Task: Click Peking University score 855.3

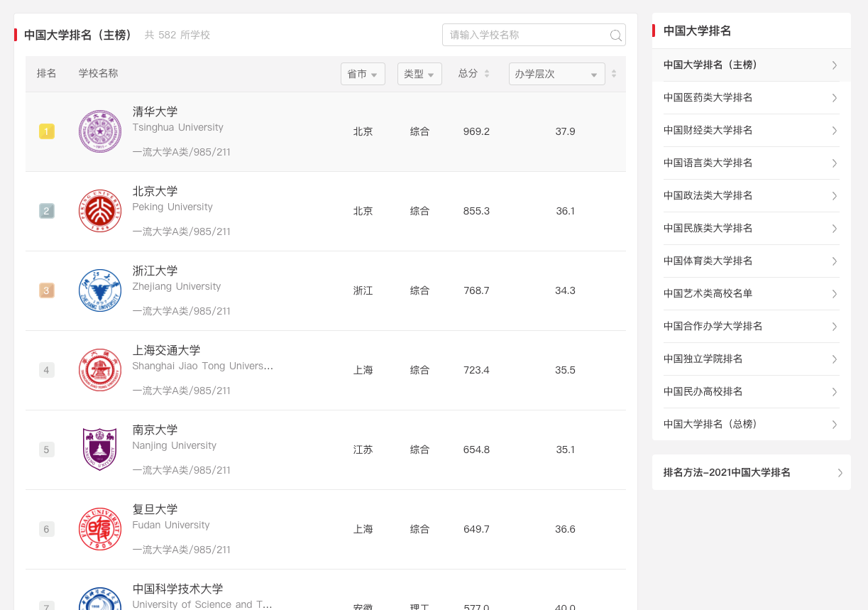Action: click(476, 211)
